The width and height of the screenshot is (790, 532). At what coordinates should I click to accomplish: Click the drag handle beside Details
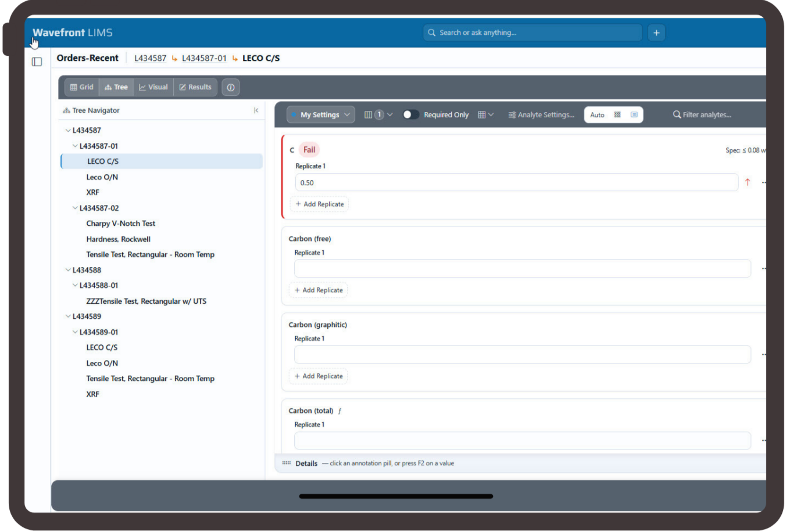click(x=286, y=463)
